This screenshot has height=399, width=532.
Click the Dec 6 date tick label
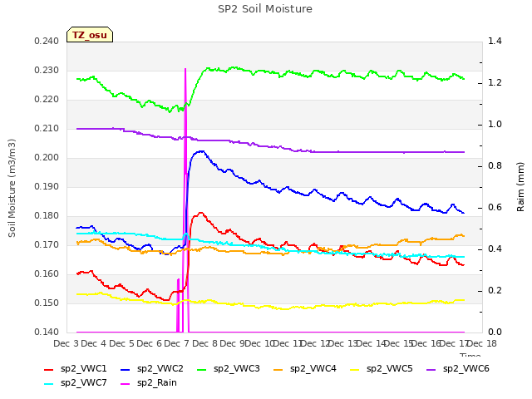(x=150, y=343)
